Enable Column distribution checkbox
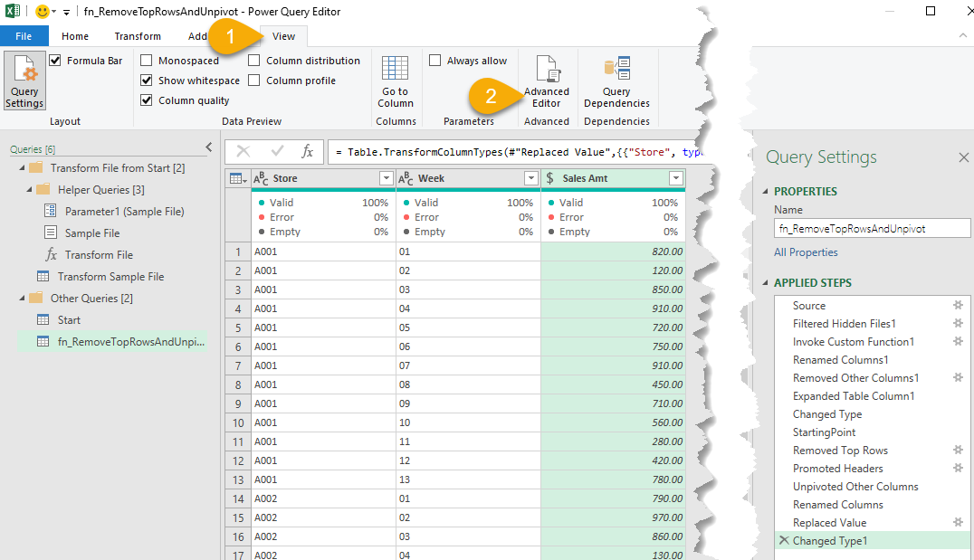The image size is (974, 560). pyautogui.click(x=254, y=61)
